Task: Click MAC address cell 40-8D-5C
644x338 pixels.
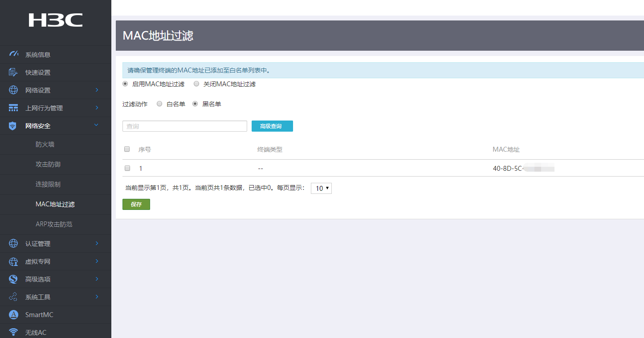Action: click(x=524, y=169)
